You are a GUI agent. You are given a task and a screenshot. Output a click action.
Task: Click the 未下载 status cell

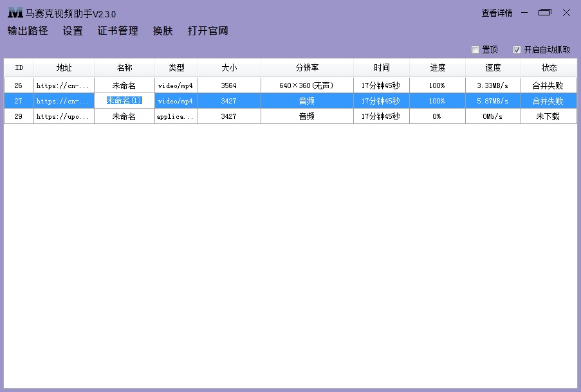coord(549,116)
